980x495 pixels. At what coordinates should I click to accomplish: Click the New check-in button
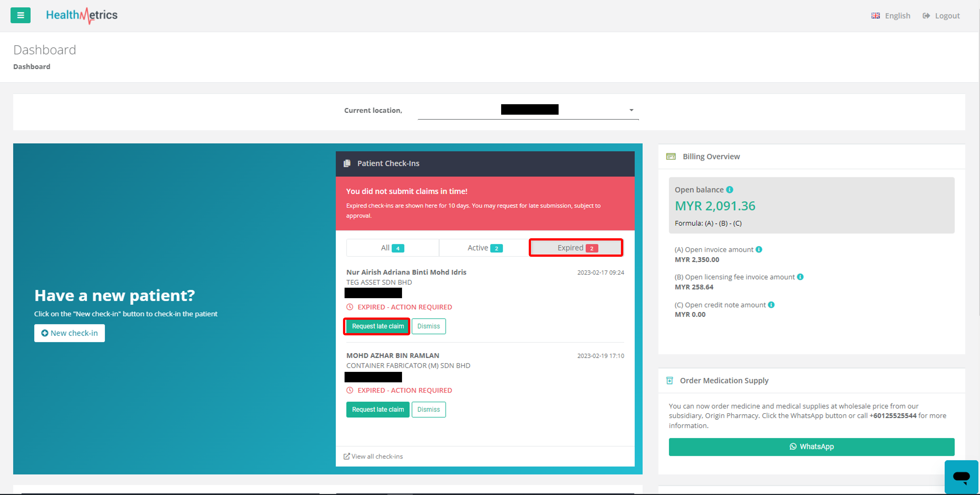pyautogui.click(x=70, y=333)
